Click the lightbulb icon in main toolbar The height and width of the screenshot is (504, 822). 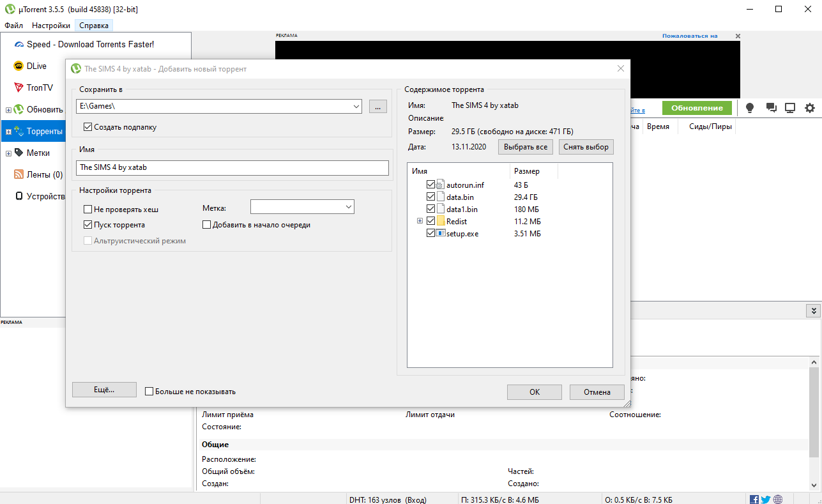point(750,108)
